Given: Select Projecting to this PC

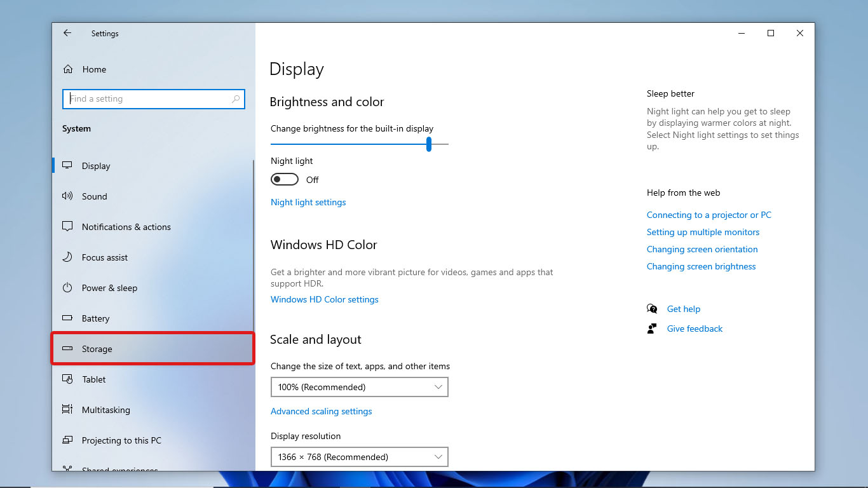Looking at the screenshot, I should point(153,440).
